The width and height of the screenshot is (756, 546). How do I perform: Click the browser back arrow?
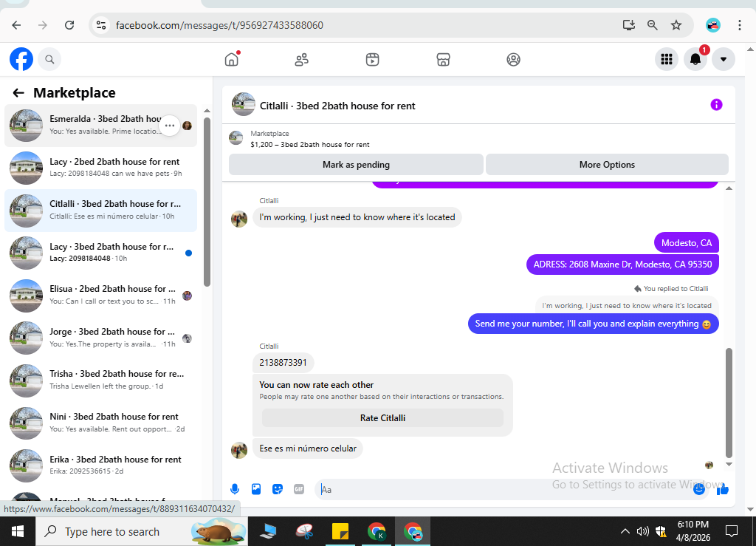pos(16,25)
